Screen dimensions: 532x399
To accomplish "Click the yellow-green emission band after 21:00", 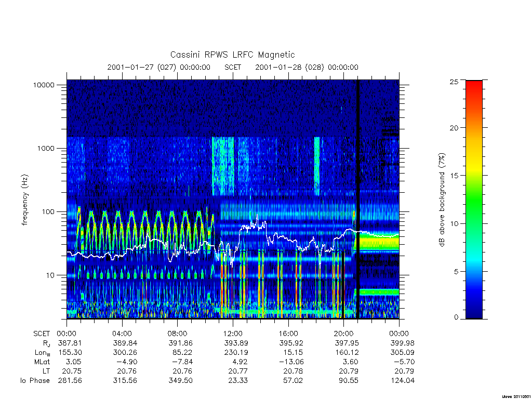I will [379, 242].
